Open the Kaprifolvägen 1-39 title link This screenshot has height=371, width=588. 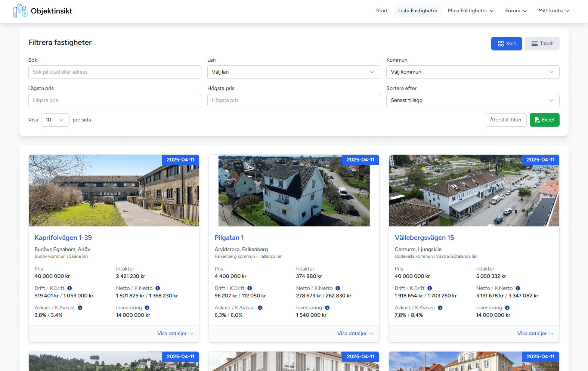click(x=63, y=238)
